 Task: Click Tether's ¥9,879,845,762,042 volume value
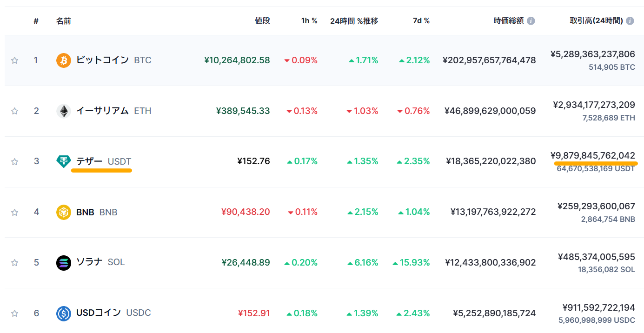[593, 155]
